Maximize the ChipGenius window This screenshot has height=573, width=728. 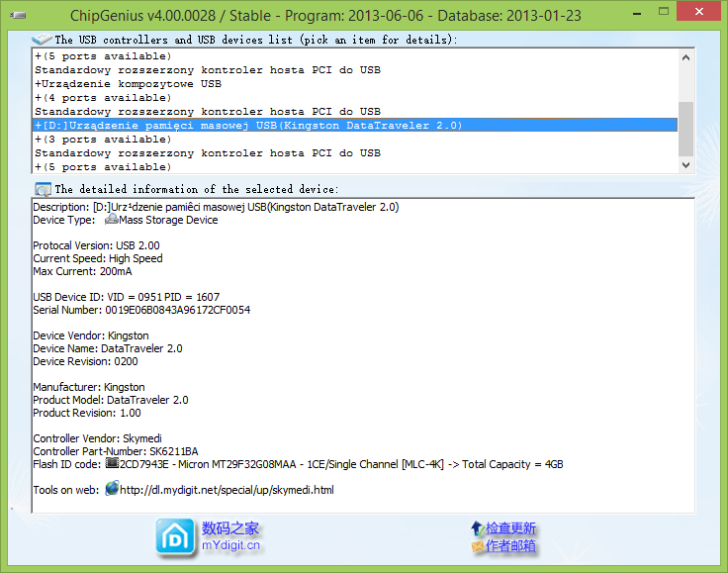(x=664, y=12)
